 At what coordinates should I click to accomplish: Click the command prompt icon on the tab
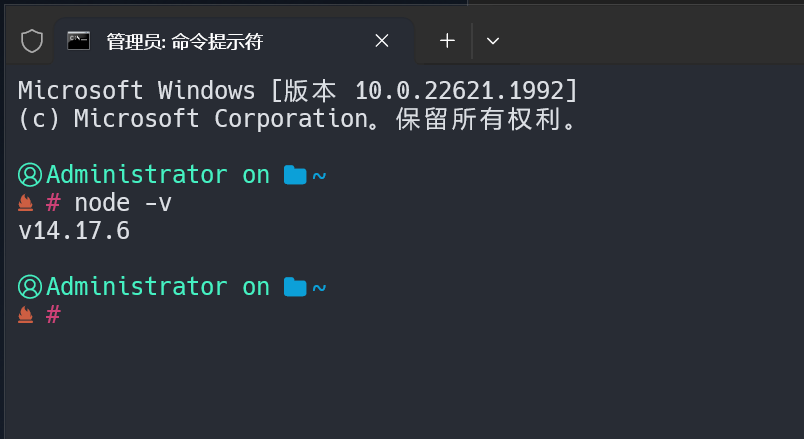79,41
